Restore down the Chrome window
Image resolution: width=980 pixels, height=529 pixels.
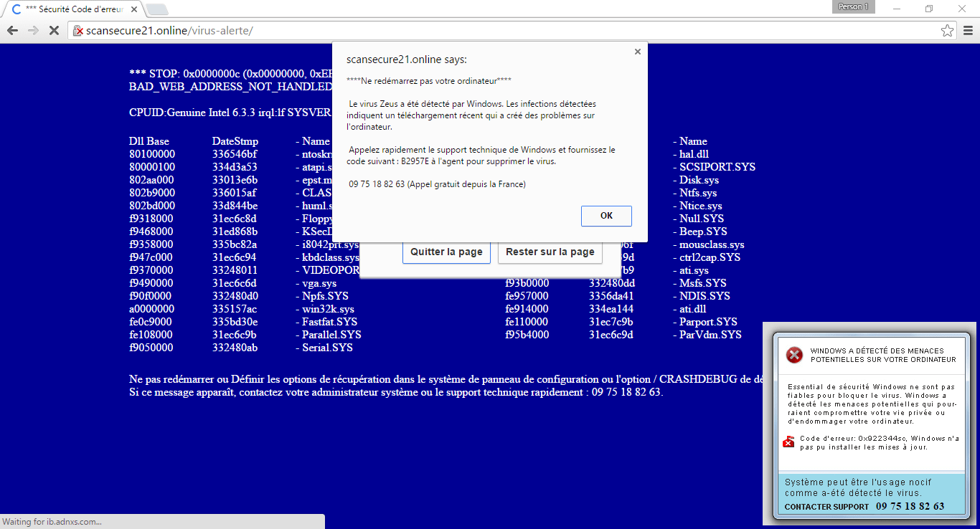[929, 9]
